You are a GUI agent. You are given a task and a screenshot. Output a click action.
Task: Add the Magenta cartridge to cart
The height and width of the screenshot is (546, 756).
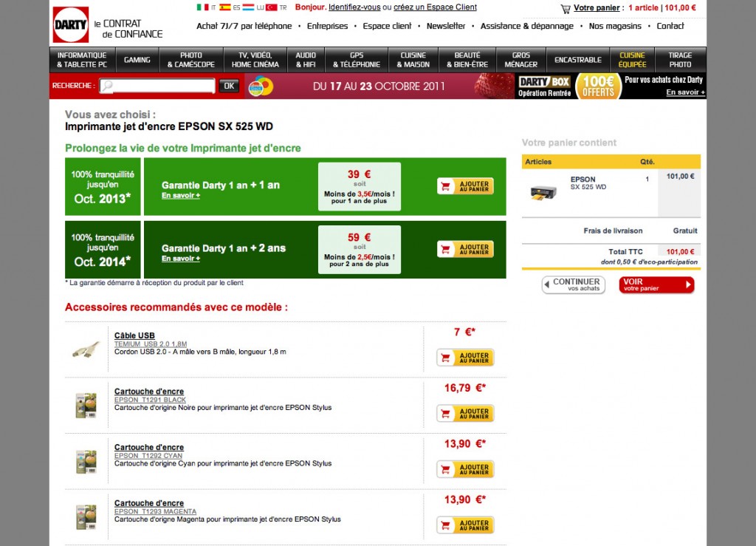tap(465, 525)
